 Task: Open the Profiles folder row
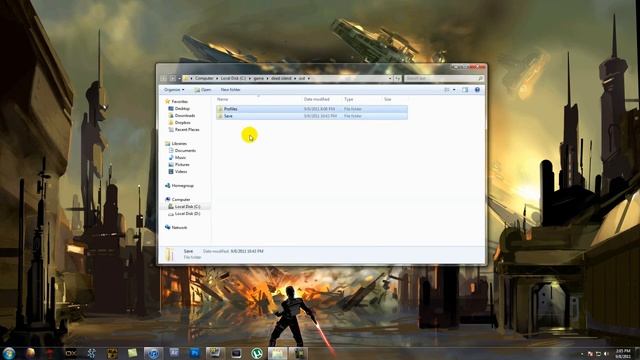(312, 109)
